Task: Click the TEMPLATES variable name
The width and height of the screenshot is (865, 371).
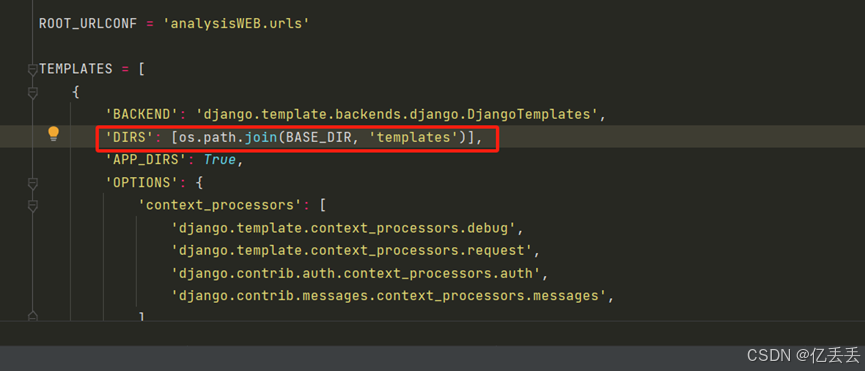Action: pyautogui.click(x=76, y=69)
